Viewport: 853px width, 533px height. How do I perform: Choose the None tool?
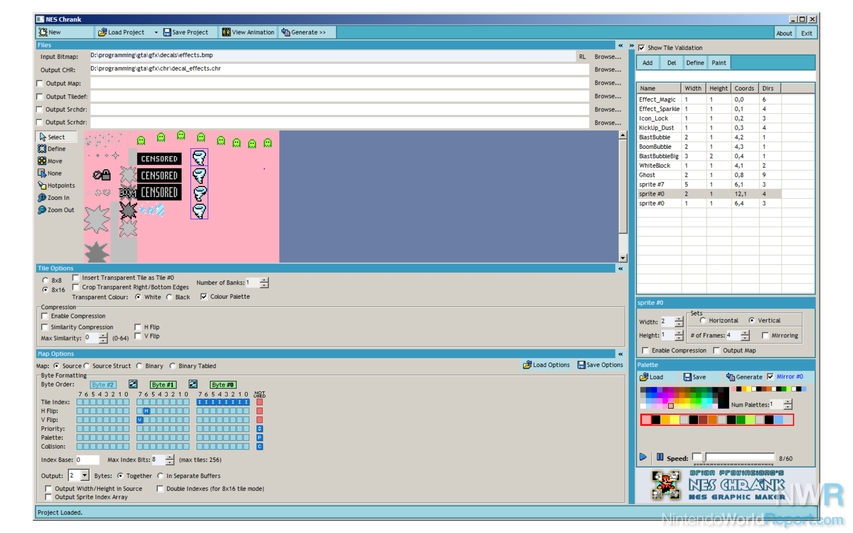tap(50, 173)
